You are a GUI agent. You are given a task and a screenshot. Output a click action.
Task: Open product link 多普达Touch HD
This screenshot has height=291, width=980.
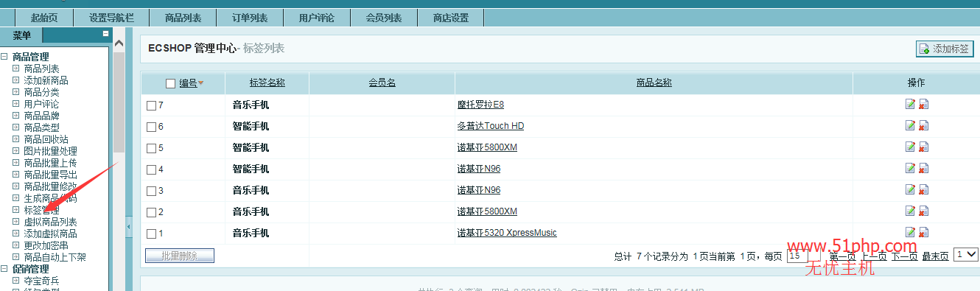[x=491, y=126]
